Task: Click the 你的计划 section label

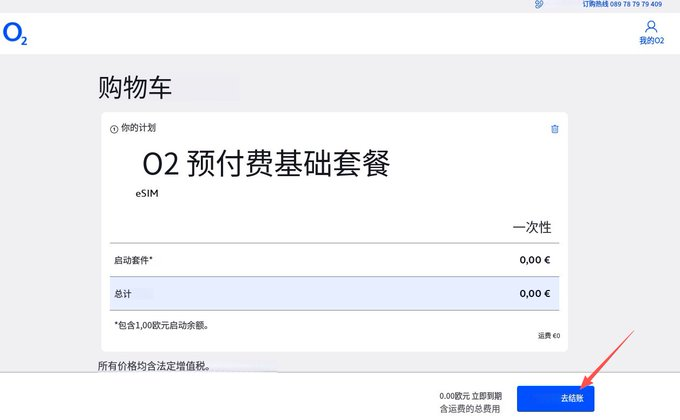Action: pyautogui.click(x=138, y=128)
